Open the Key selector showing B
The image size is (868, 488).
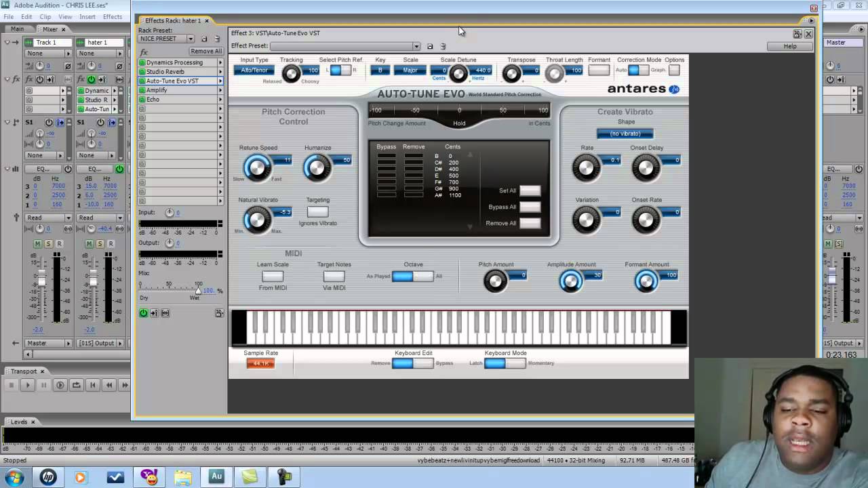(x=380, y=70)
